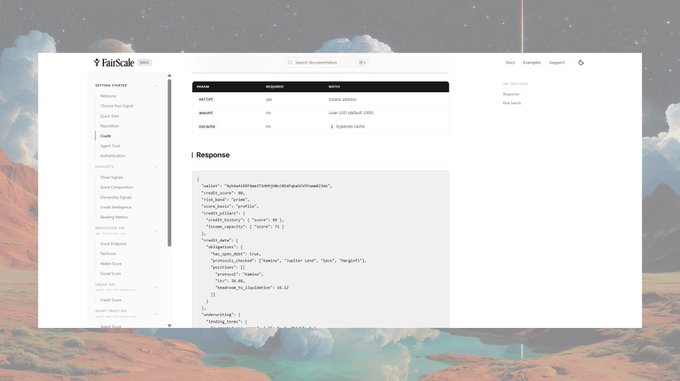Screen dimensions: 680x381
Task: Open Score Composition page
Action: [116, 187]
